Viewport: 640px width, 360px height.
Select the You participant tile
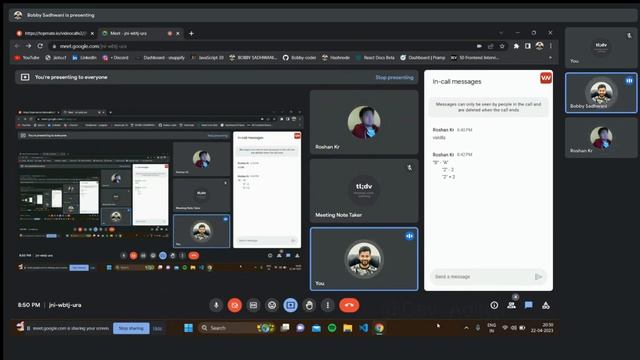point(364,259)
